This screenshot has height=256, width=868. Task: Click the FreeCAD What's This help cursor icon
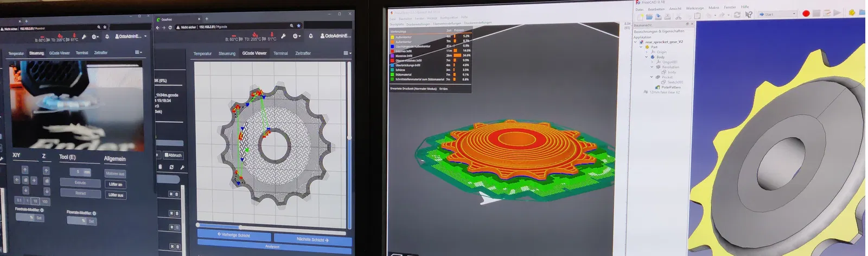point(749,15)
